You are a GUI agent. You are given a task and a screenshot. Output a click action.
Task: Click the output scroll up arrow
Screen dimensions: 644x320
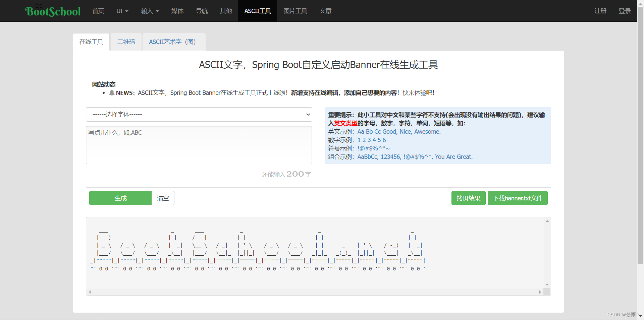point(547,221)
